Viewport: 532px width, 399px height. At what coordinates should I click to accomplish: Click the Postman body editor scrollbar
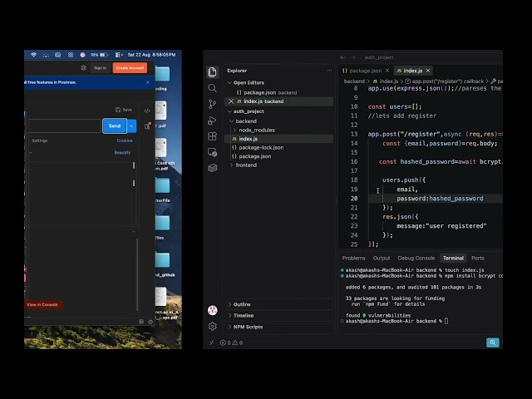(134, 175)
